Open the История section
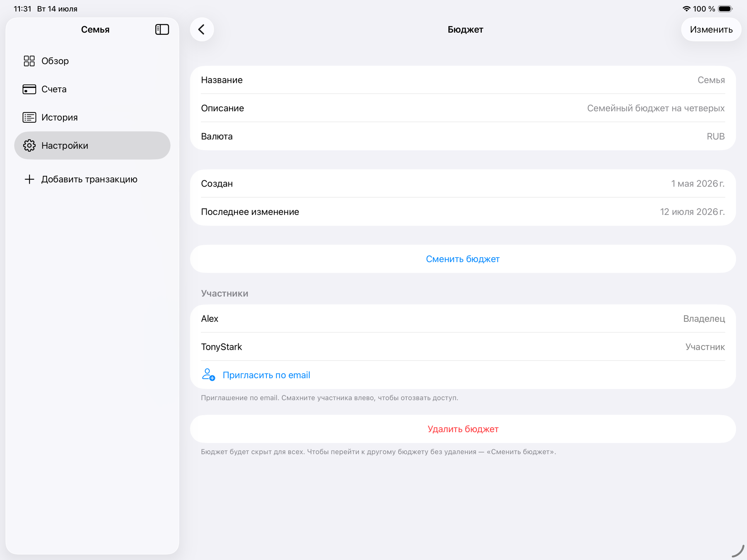This screenshot has height=560, width=747. [x=92, y=117]
